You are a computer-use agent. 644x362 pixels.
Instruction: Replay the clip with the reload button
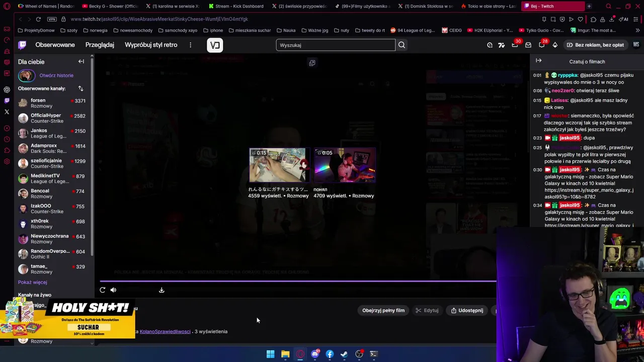click(x=103, y=290)
